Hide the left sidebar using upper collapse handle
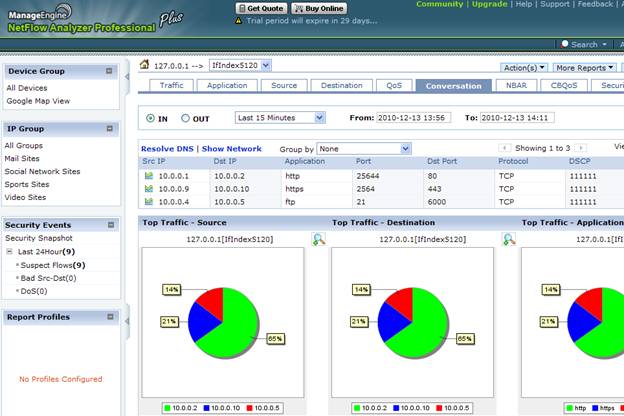Screen dimensions: 624x416 point(127,76)
